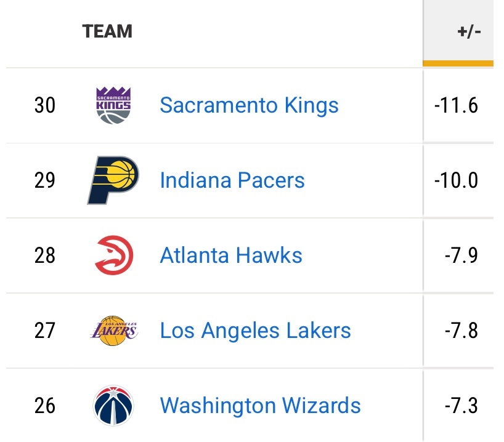The image size is (504, 442).
Task: Select the Kings -11.6 plus/minus cell
Action: click(x=456, y=105)
